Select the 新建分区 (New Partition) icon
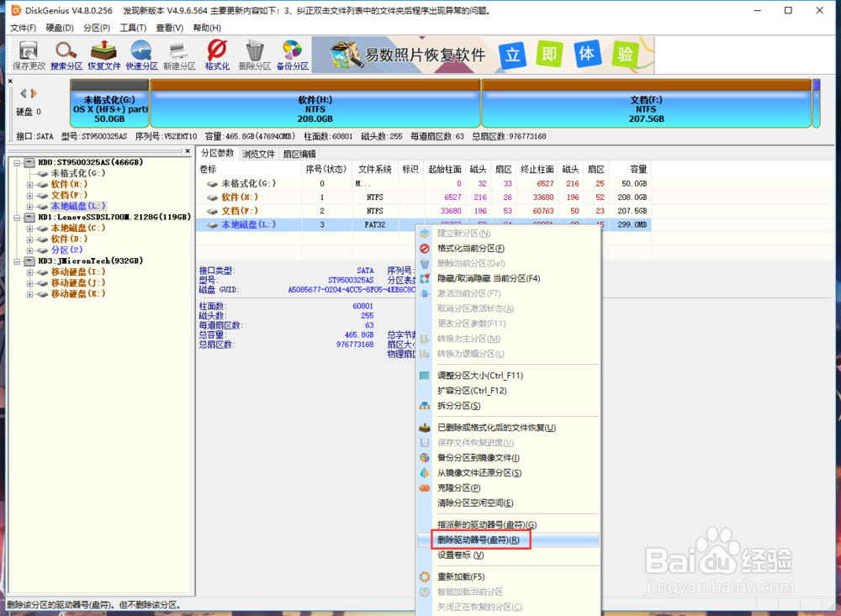The height and width of the screenshot is (616, 841). pos(178,55)
